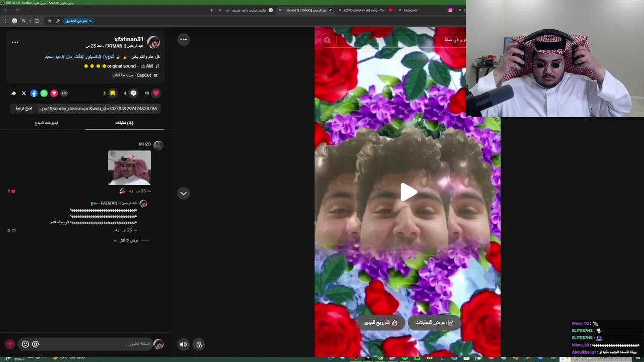Open the media control icon in browser toolbar
Image resolution: width=644 pixels, height=362 pixels.
(23, 21)
